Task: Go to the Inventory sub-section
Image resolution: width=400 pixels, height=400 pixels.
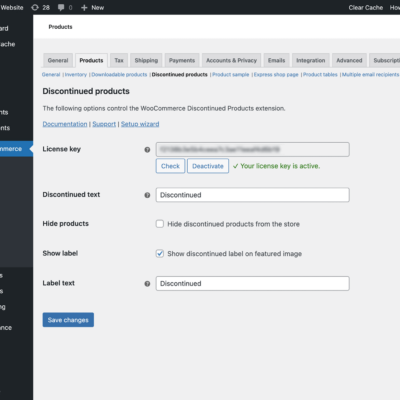Action: point(76,75)
